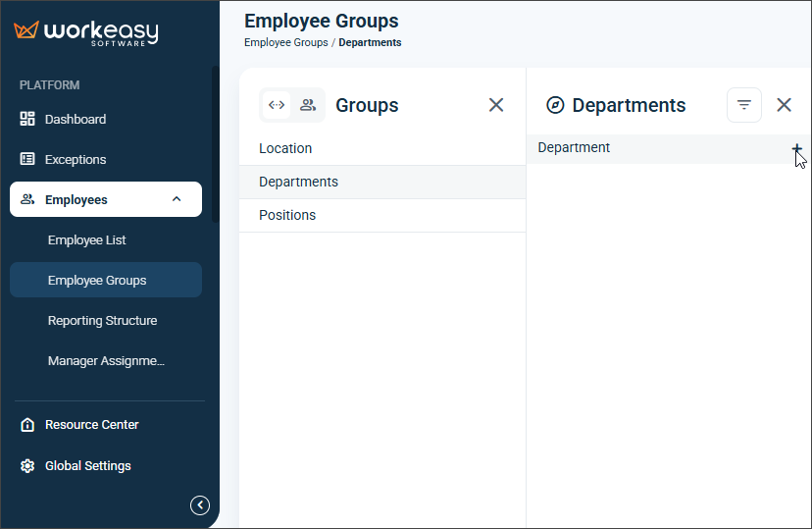Click the Resource Center house icon

click(27, 425)
